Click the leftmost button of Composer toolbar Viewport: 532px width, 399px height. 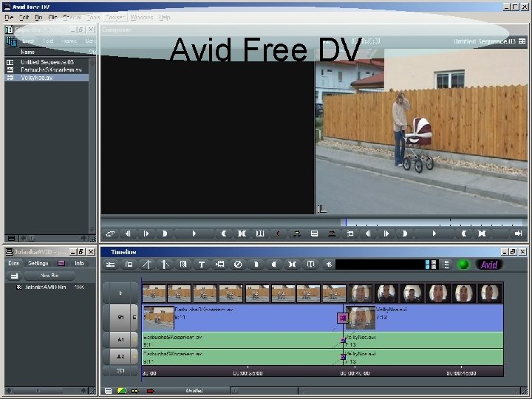point(110,233)
